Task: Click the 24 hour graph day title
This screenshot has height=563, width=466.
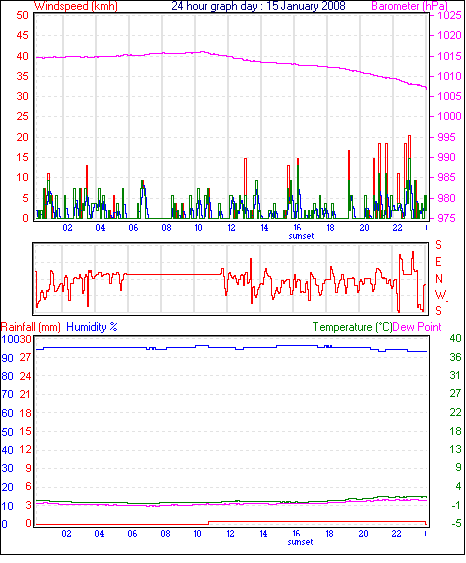Action: click(x=258, y=6)
